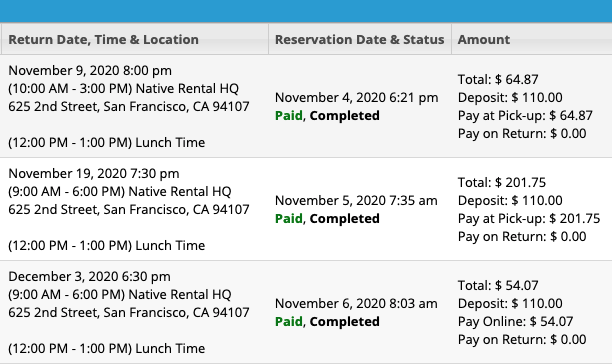Sort by Reservation Date & Status column
612x364 pixels.
pos(359,39)
